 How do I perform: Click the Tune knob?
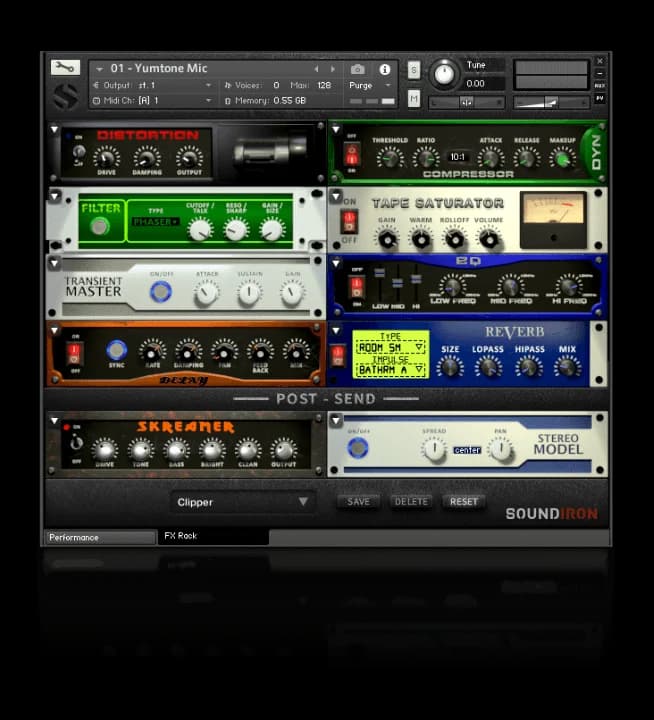point(444,74)
